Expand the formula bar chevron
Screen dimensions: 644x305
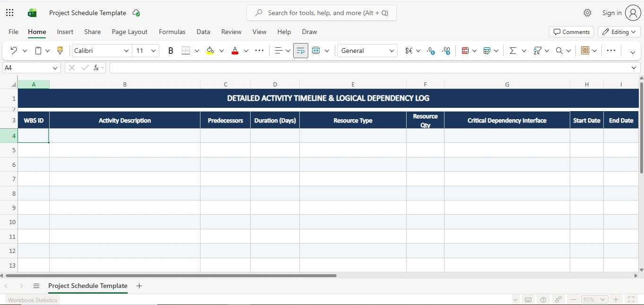click(634, 68)
